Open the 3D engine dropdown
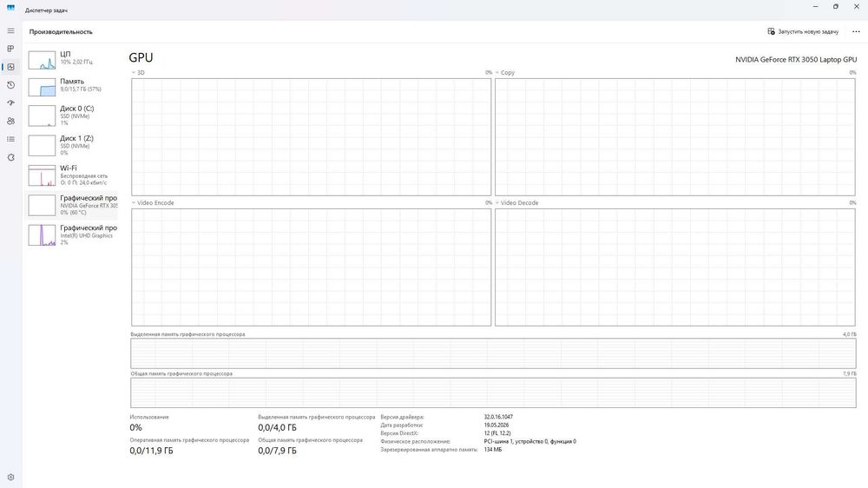 point(138,73)
